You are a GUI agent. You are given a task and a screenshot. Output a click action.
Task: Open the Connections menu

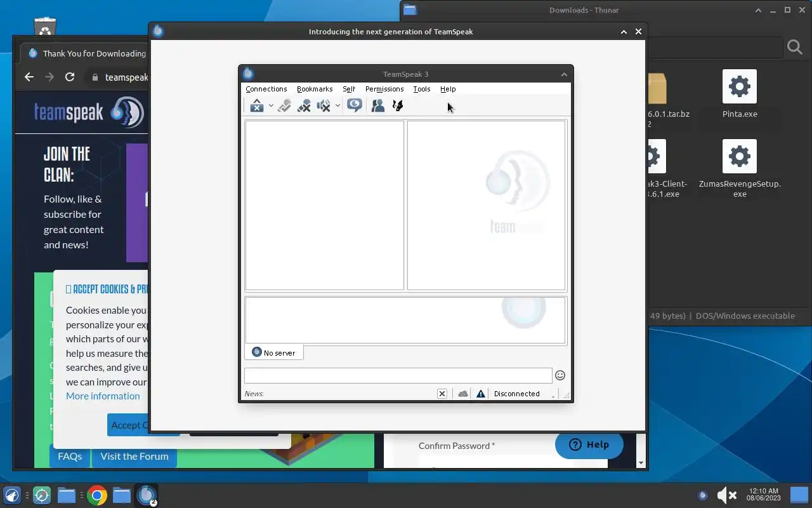(266, 89)
